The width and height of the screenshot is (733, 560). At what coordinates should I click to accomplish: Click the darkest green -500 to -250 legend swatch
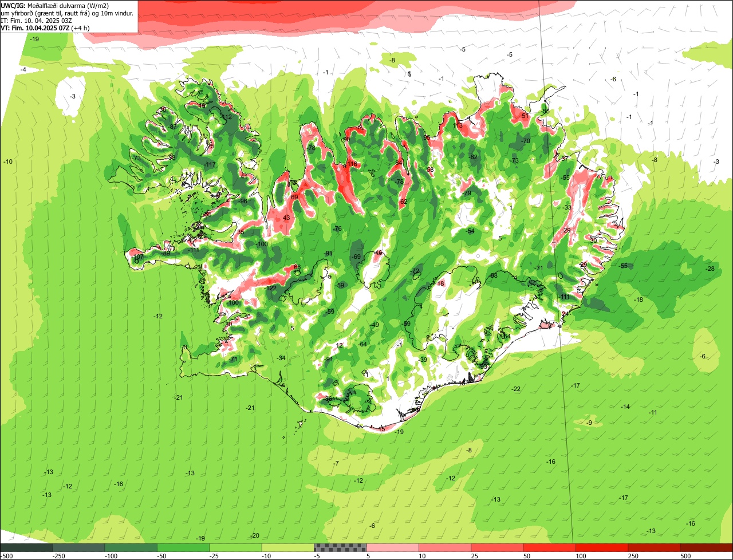26,547
